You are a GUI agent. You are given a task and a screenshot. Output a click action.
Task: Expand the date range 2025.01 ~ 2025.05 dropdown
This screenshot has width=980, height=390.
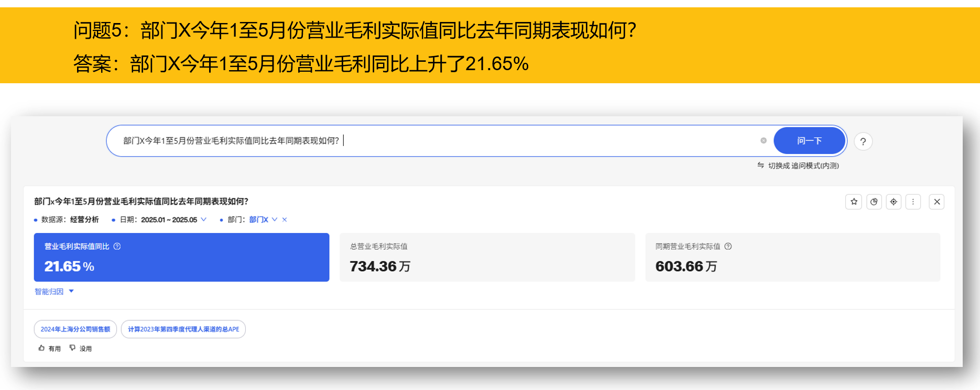click(204, 219)
